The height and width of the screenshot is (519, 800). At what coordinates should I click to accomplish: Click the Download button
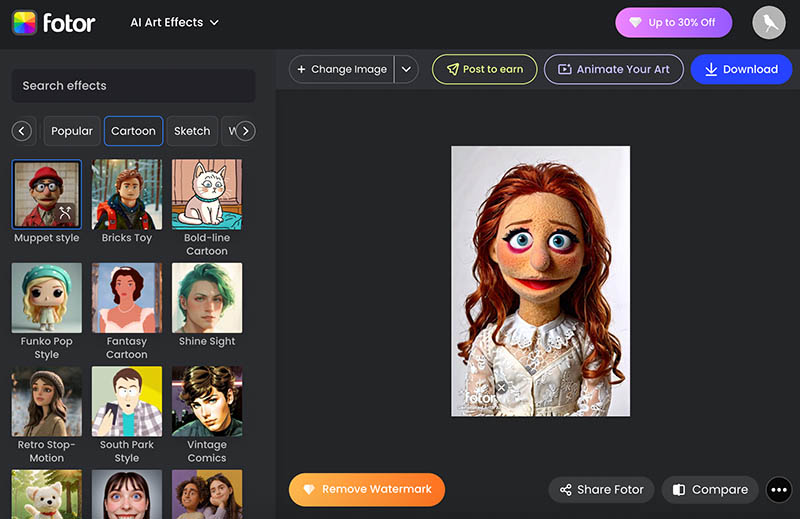(x=741, y=69)
